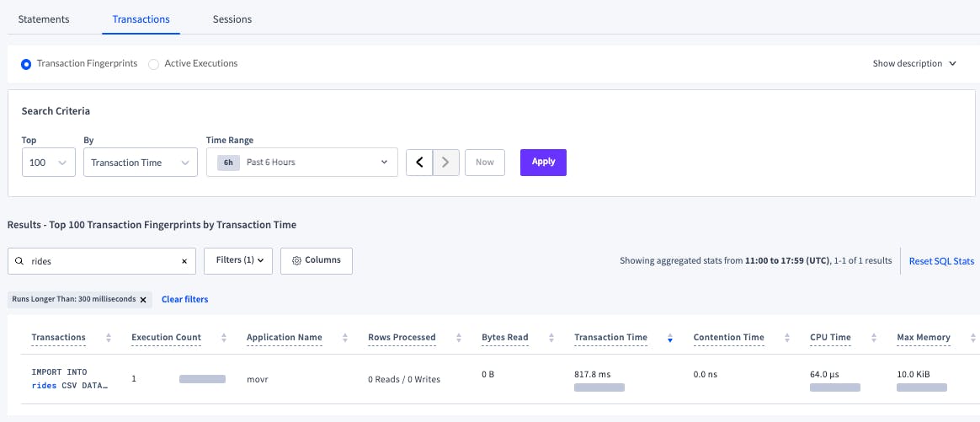The height and width of the screenshot is (422, 980).
Task: Click the Apply button
Action: point(543,163)
